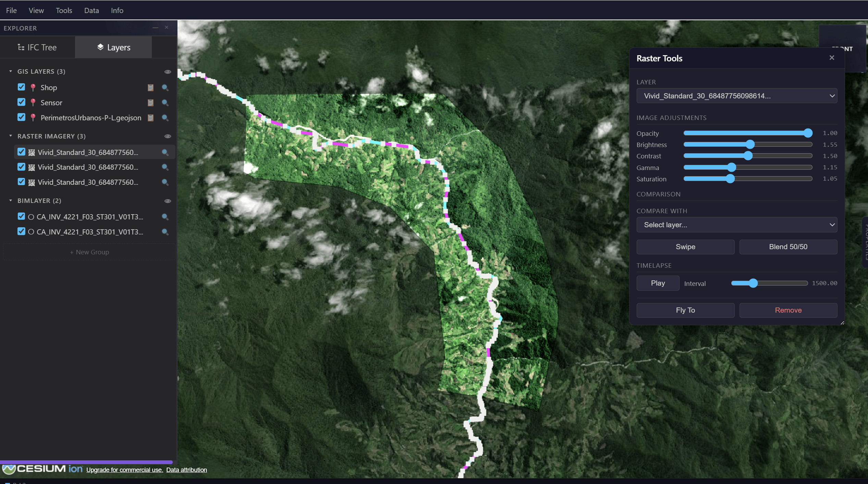Click the Swipe comparison button
This screenshot has width=868, height=484.
(685, 247)
